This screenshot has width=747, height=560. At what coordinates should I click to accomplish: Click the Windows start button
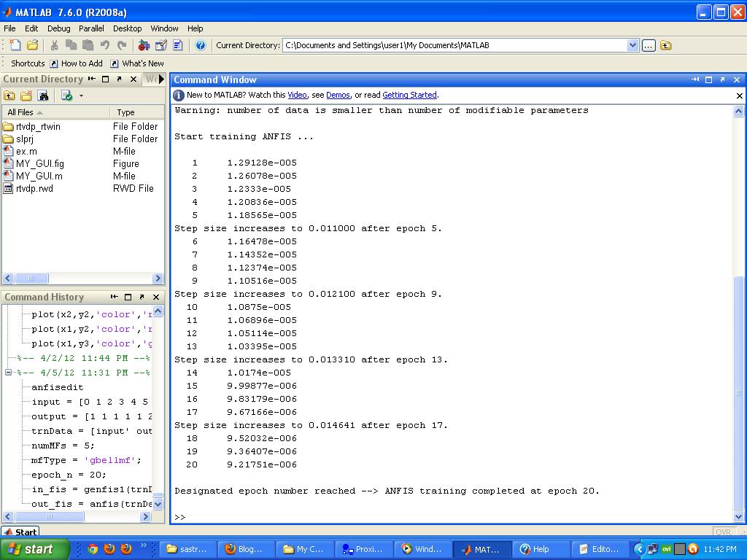[35, 549]
